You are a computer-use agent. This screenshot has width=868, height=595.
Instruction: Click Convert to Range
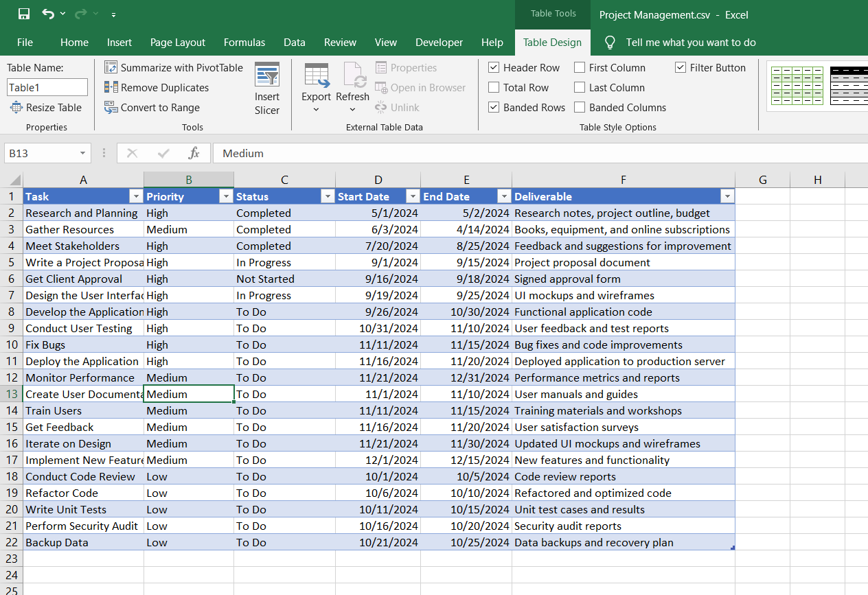[x=152, y=107]
